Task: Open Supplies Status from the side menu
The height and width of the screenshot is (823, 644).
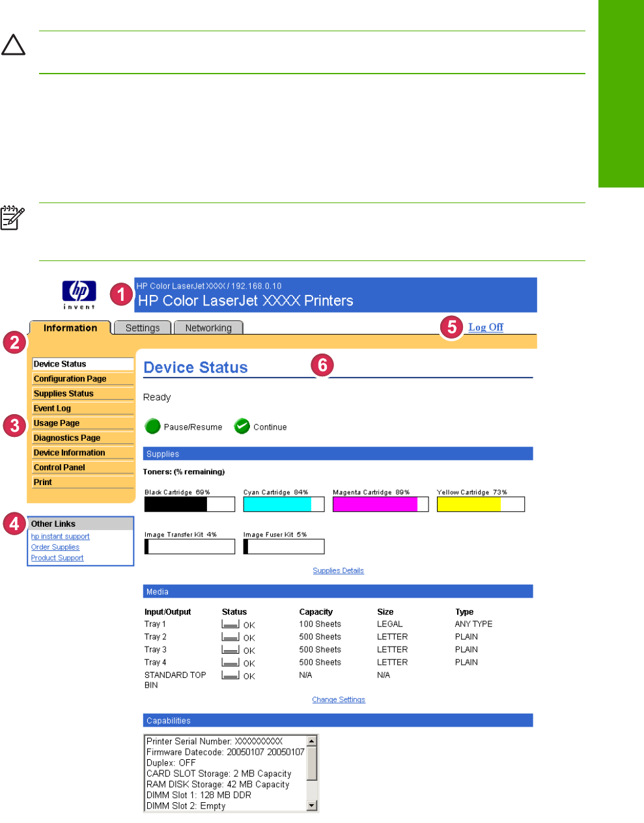Action: click(83, 393)
